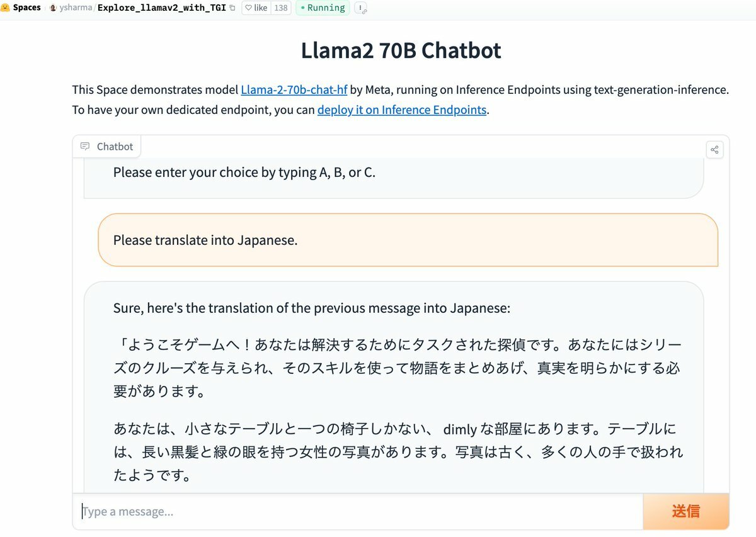Open the three-dot options menu

coord(360,8)
